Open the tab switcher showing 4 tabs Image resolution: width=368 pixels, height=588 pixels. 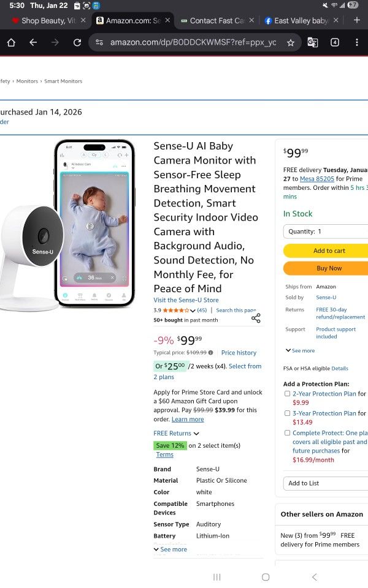click(334, 42)
